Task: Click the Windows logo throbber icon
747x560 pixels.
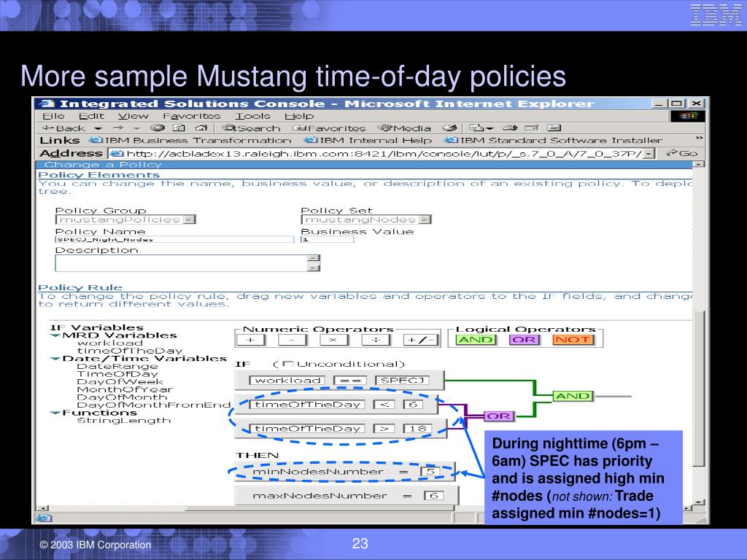Action: 687,116
